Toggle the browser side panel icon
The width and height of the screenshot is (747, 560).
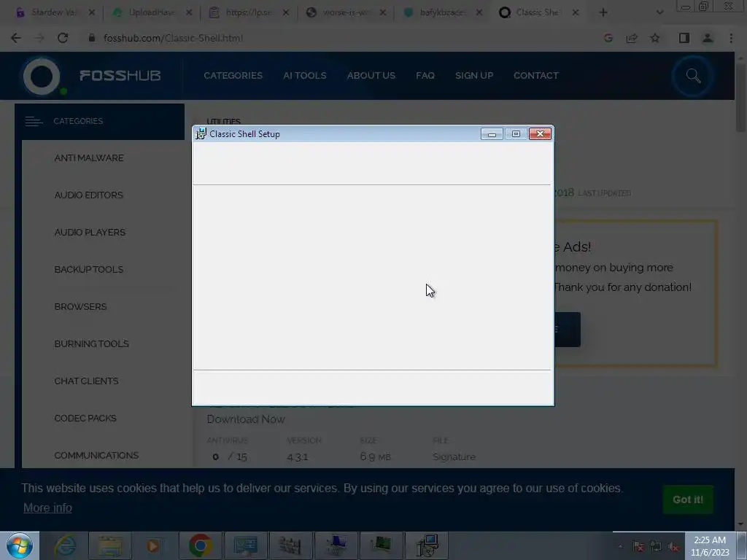pos(684,38)
